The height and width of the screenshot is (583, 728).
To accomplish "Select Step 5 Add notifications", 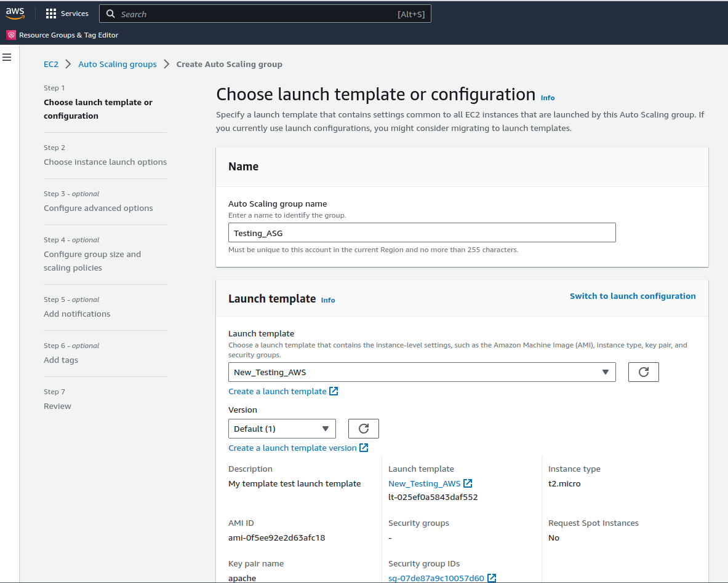I will (x=77, y=314).
